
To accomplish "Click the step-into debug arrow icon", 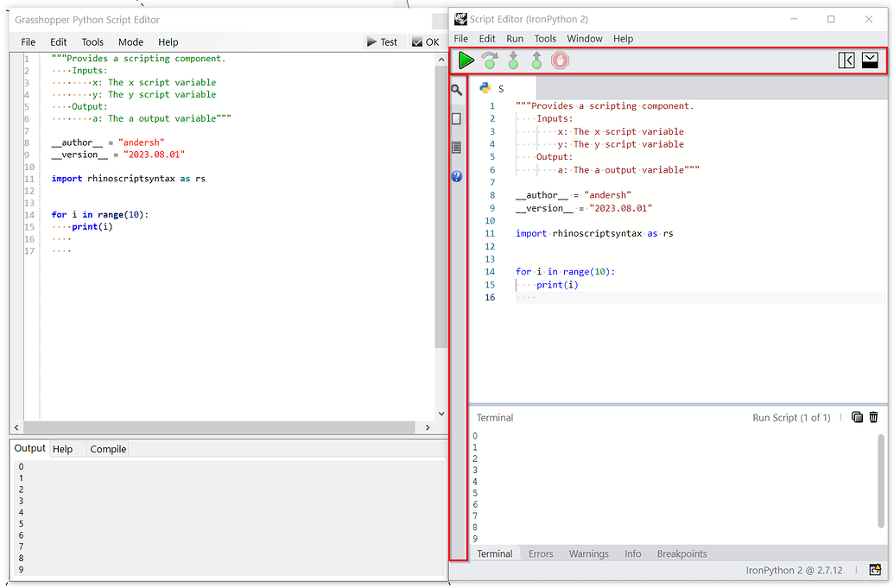I will coord(513,60).
